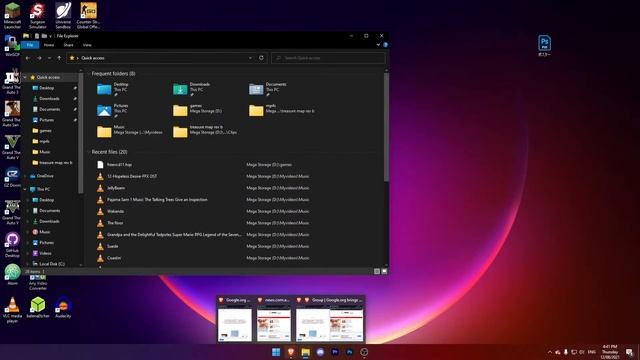Switch to large icons view button
Viewport: 640px width, 360px height.
coord(384,271)
